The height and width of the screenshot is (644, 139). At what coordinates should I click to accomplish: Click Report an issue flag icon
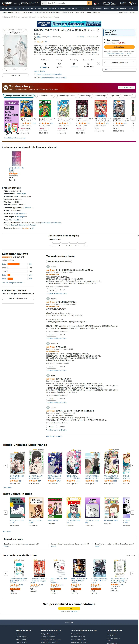[x=35, y=74]
